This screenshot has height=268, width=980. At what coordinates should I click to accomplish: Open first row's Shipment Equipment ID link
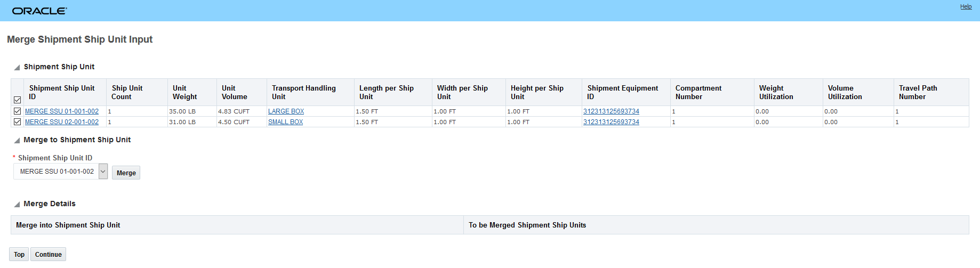[611, 111]
